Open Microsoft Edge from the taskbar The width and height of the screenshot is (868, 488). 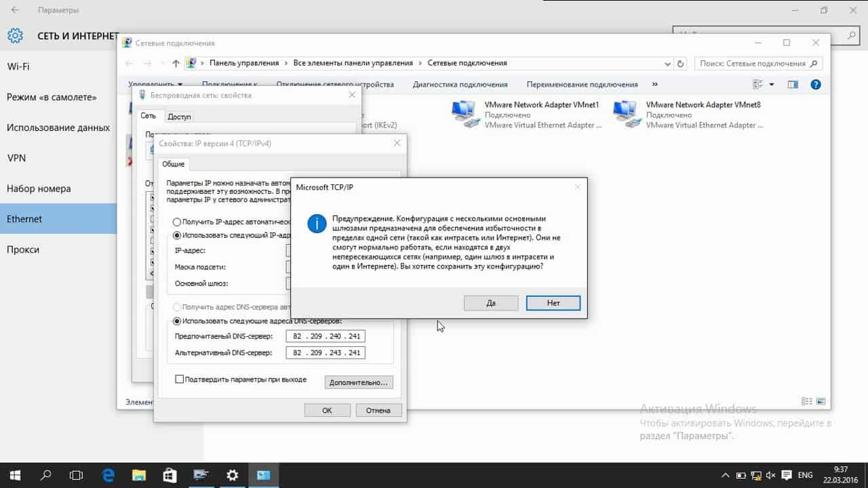[x=108, y=475]
